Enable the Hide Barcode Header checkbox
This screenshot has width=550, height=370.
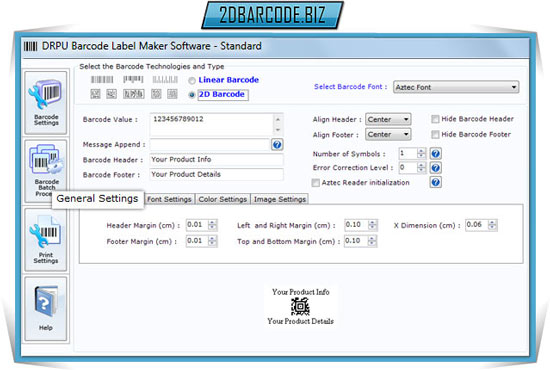[x=435, y=119]
